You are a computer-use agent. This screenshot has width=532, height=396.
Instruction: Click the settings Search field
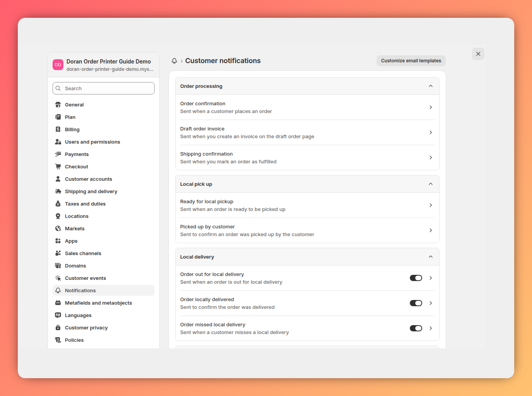[x=104, y=88]
